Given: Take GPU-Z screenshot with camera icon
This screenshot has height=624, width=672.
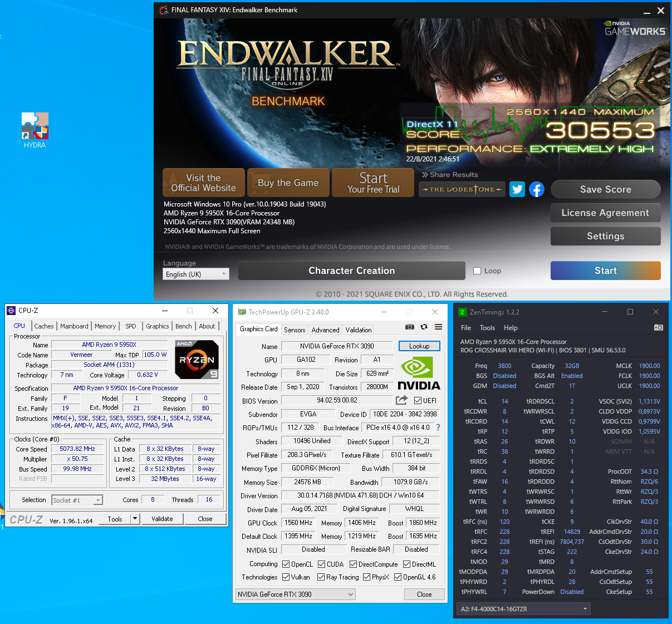Looking at the screenshot, I should click(x=410, y=327).
